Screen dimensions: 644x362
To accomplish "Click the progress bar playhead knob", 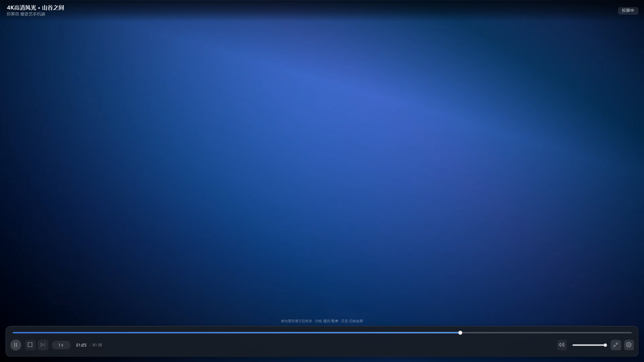I will 460,333.
